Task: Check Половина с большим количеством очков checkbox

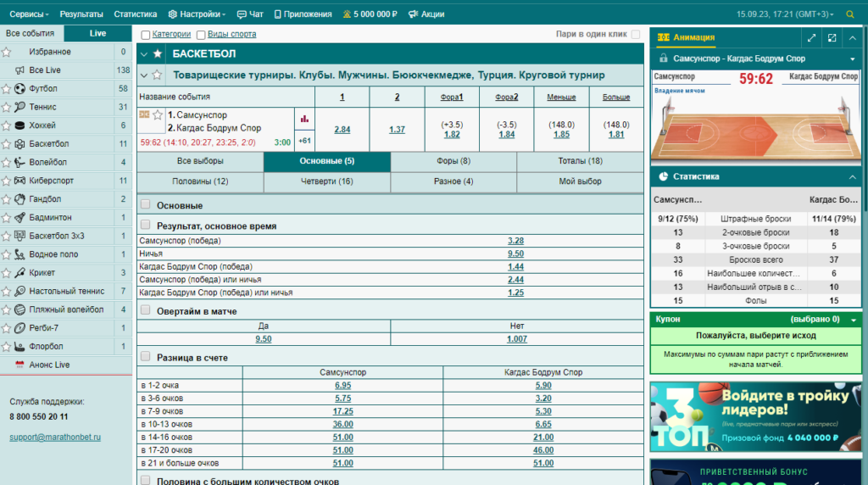Action: (146, 480)
